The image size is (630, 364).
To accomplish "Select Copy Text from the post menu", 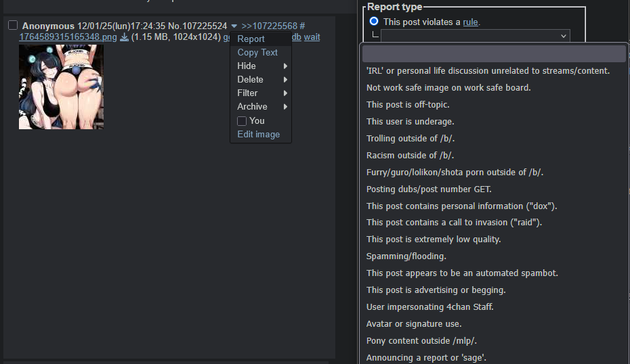I will [257, 53].
